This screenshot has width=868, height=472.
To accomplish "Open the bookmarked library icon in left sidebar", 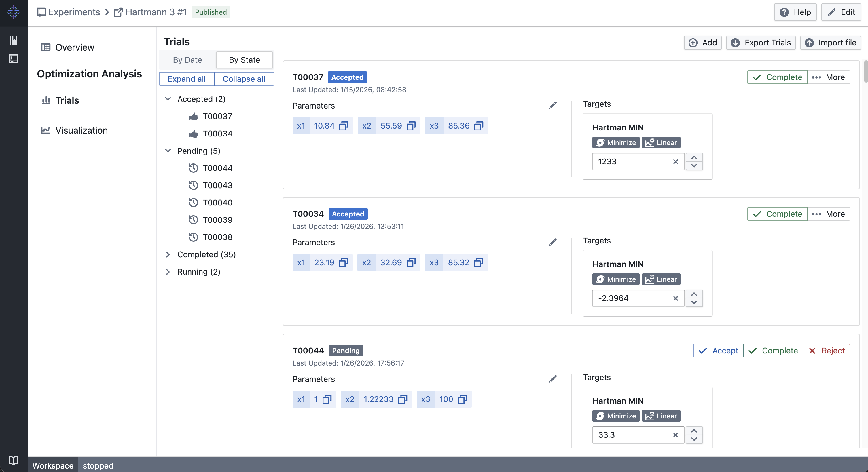I will click(x=13, y=40).
